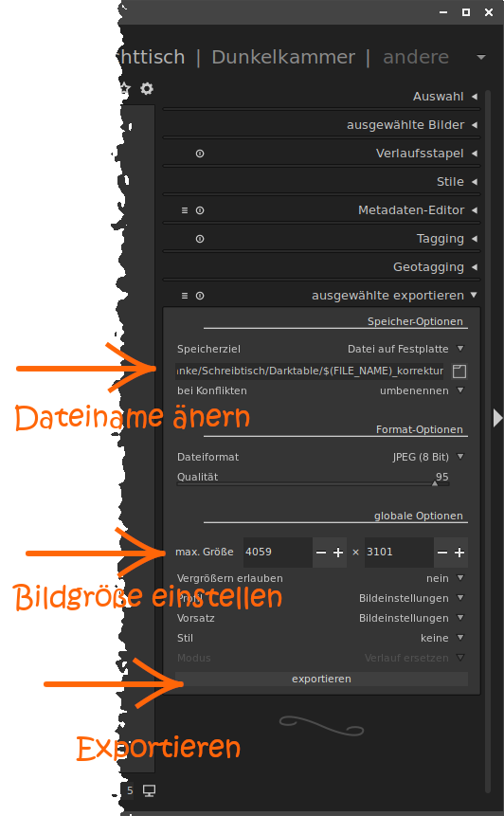Minimize the darktable window
The image size is (504, 816).
[x=443, y=12]
